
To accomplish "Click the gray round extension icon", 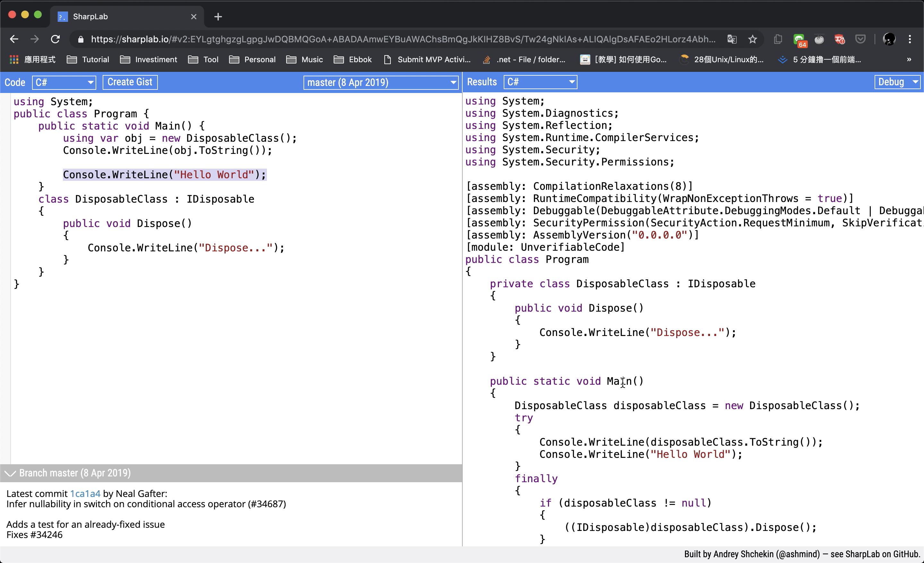I will coord(819,39).
